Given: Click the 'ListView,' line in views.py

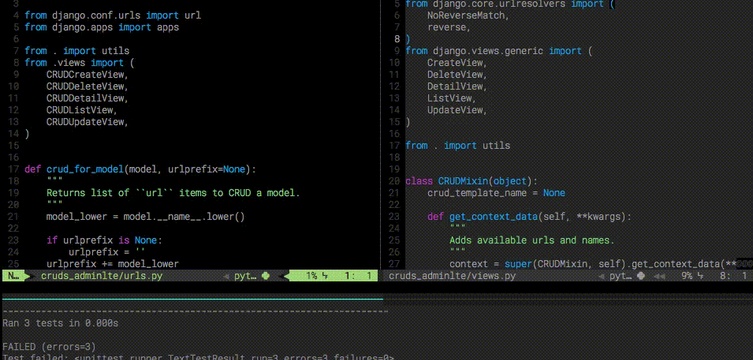Looking at the screenshot, I should (x=451, y=98).
